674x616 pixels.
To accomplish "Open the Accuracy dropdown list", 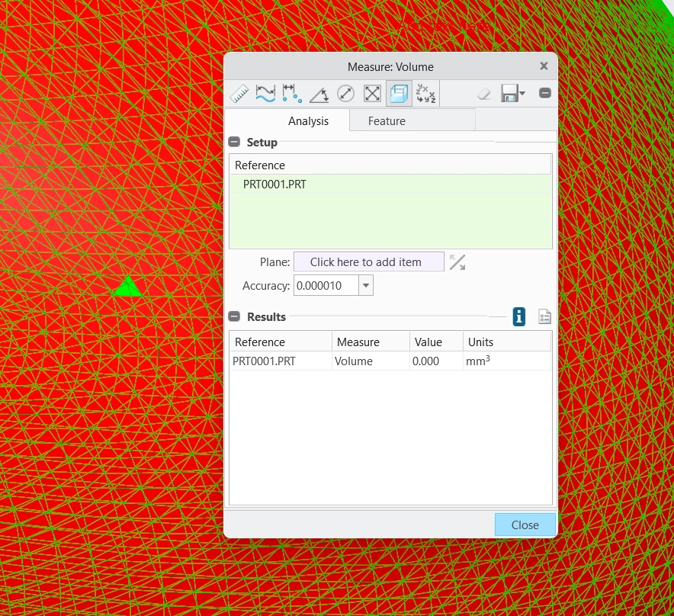I will tap(366, 285).
